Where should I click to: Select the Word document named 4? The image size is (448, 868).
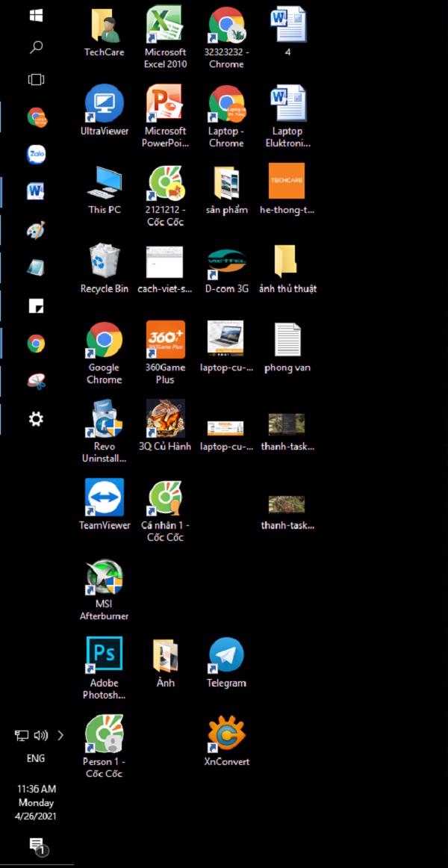(287, 31)
